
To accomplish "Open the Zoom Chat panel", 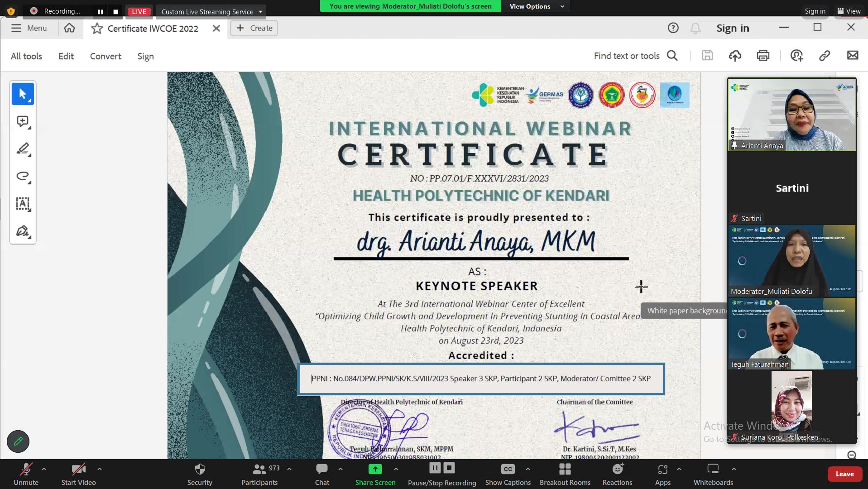I will (322, 474).
